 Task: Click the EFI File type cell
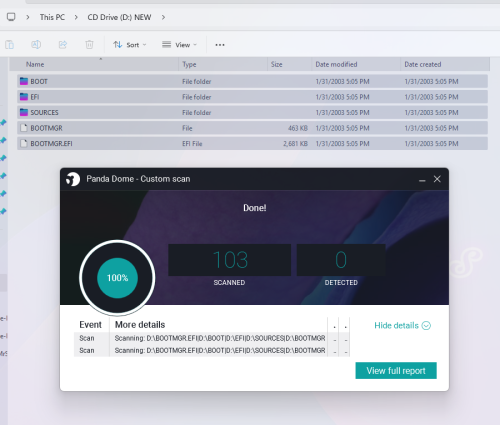pos(192,144)
